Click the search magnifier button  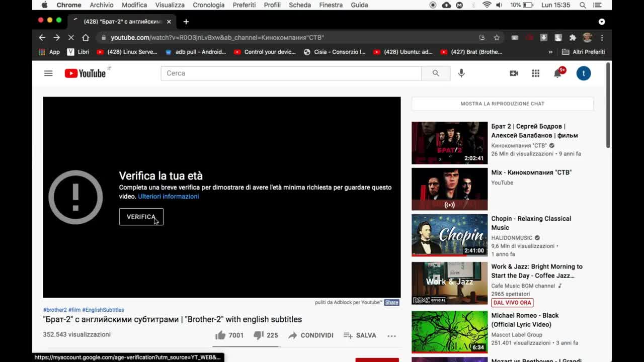point(436,73)
